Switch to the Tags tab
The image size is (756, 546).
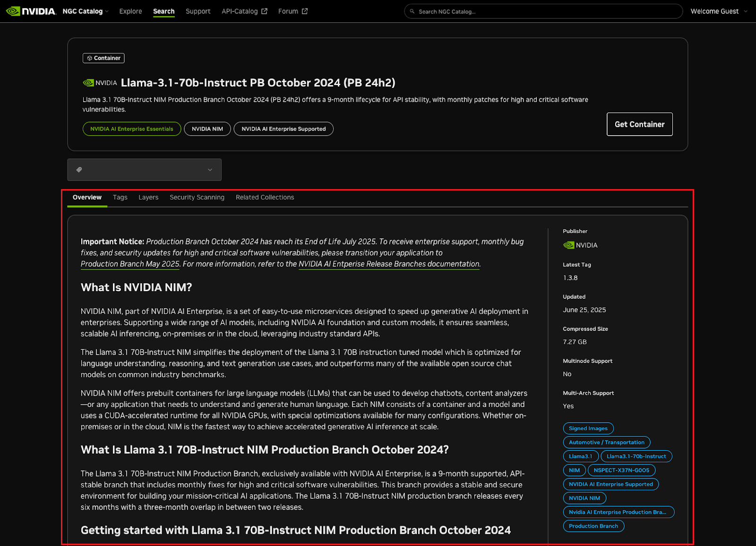(120, 197)
